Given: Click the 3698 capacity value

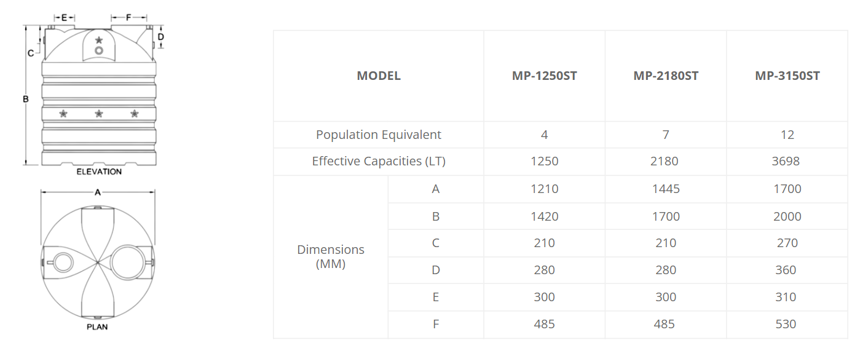Looking at the screenshot, I should point(787,162).
